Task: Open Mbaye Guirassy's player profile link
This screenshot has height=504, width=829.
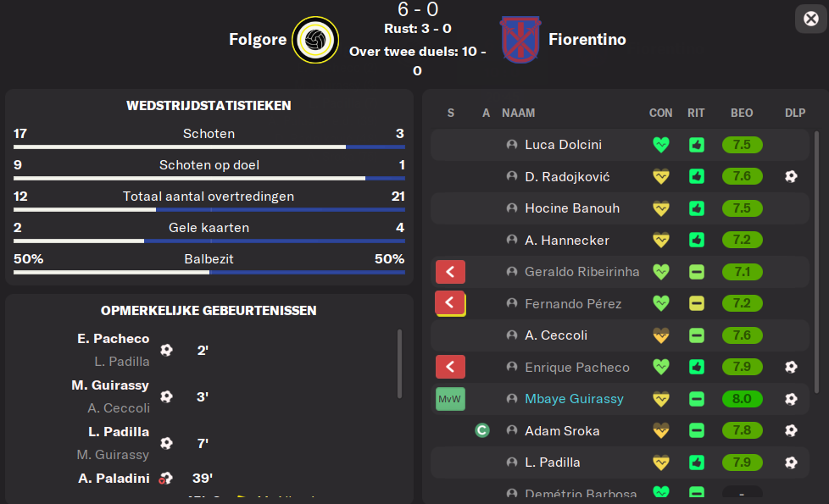Action: [x=574, y=399]
